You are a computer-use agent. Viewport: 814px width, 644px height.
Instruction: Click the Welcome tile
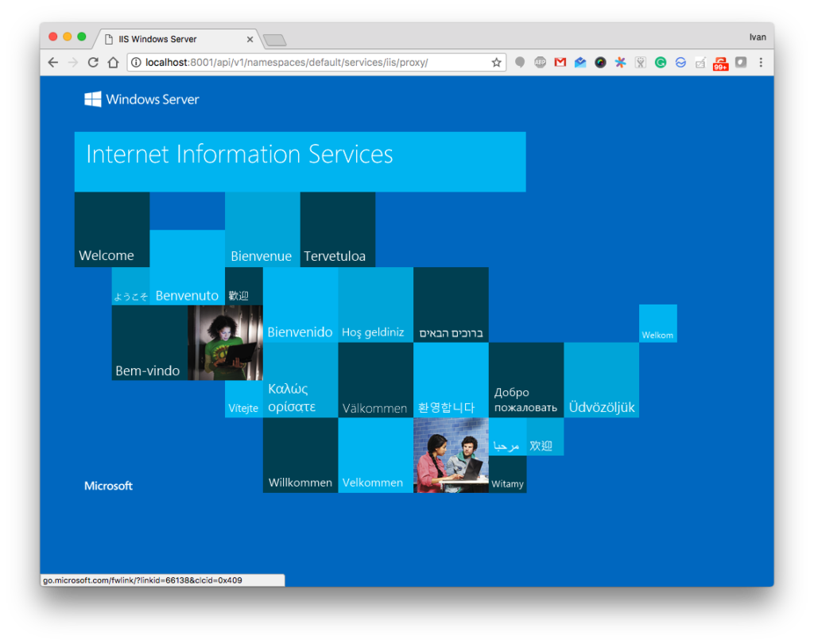coord(111,230)
